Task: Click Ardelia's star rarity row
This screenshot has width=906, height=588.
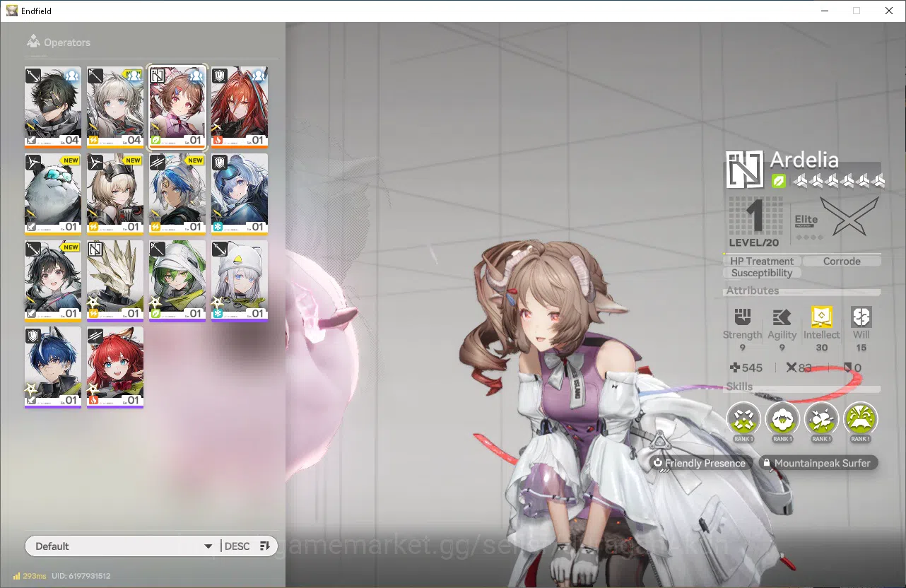Action: [x=839, y=181]
